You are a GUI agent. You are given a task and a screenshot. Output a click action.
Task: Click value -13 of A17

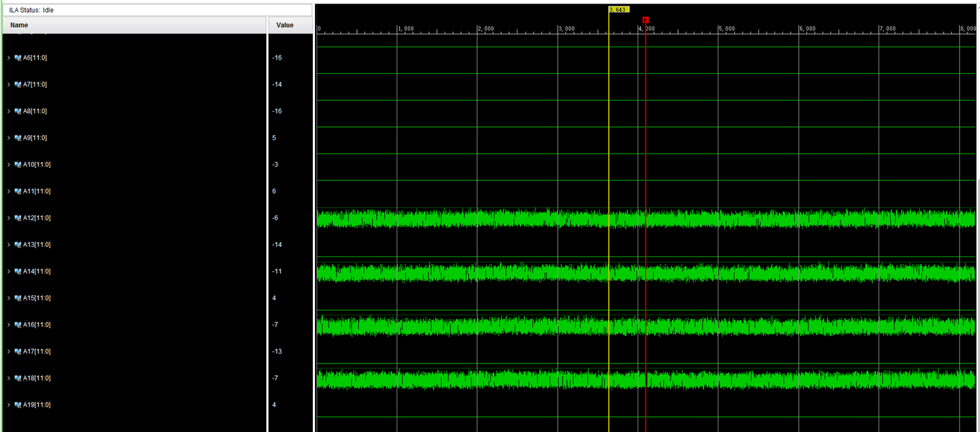click(x=277, y=352)
